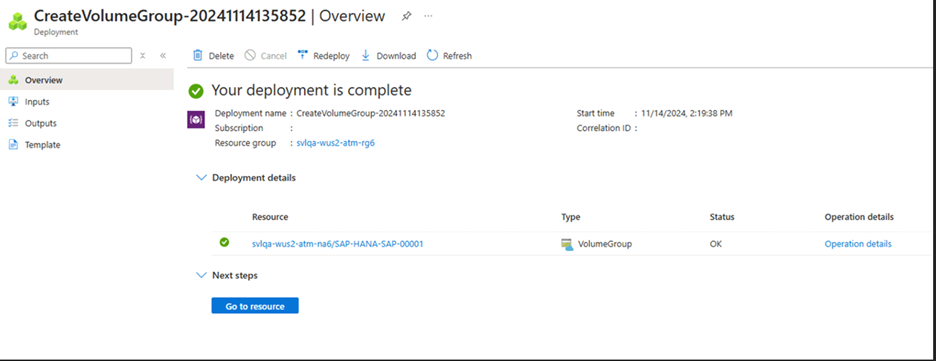Collapse the Next steps section

pos(201,275)
